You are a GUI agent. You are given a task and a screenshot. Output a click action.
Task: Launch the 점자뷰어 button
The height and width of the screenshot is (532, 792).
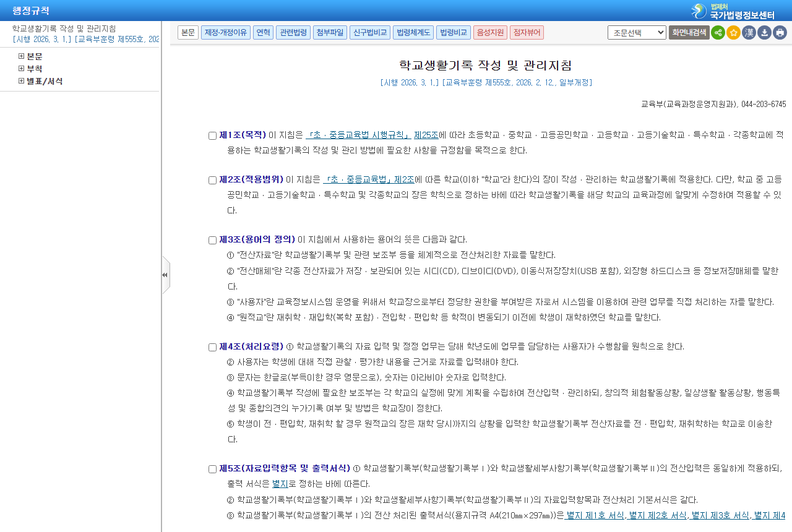(x=527, y=33)
